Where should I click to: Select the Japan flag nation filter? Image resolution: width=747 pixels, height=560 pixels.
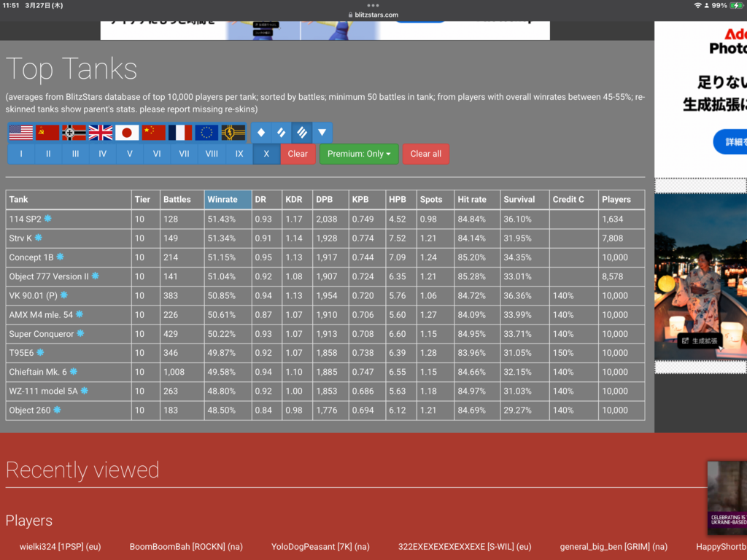tap(127, 133)
